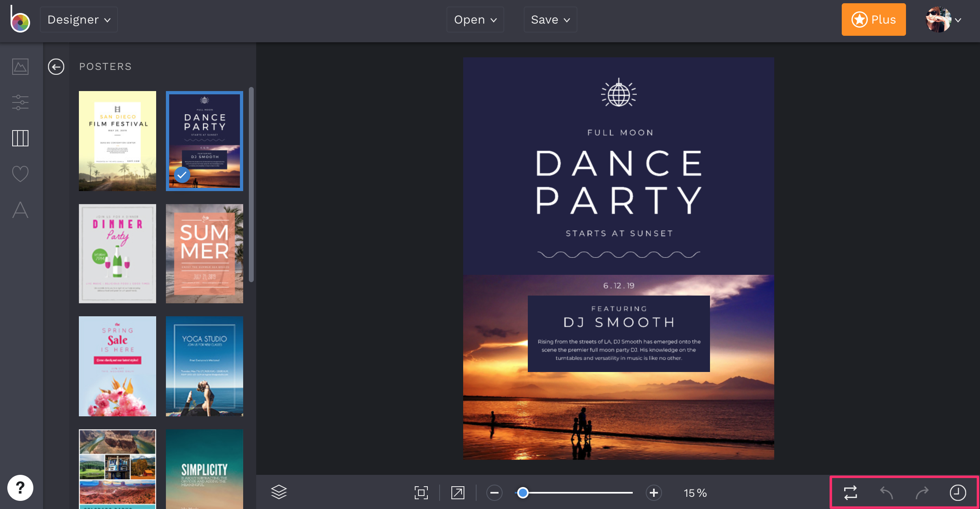The height and width of the screenshot is (509, 980).
Task: Open the Customize sliders sidebar icon
Action: pos(20,102)
